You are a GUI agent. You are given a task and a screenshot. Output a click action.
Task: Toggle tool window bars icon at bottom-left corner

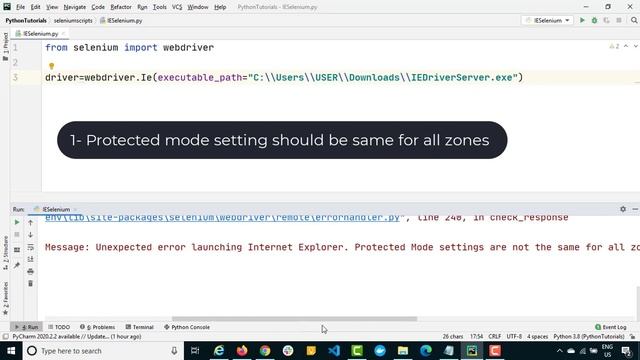click(x=5, y=336)
